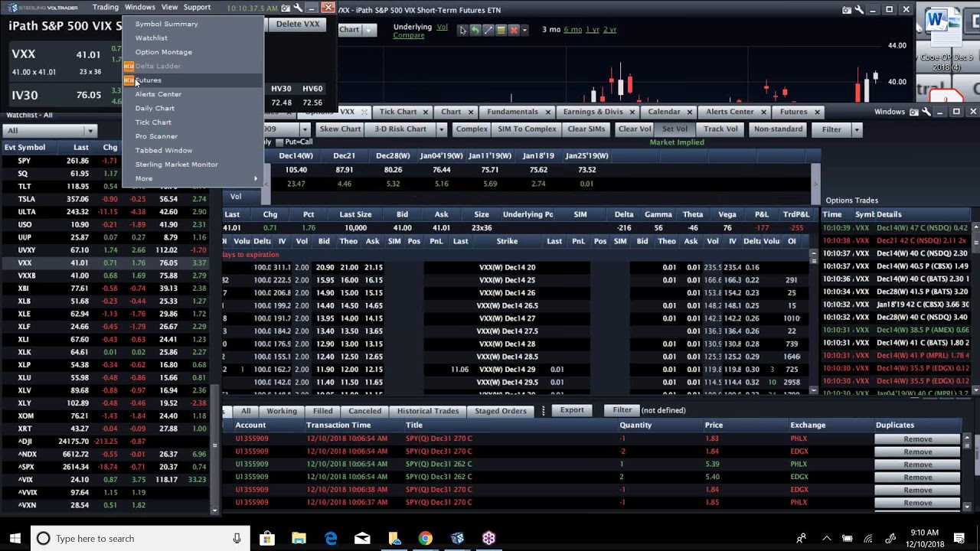Expand the watchlist All dropdown
Viewport: 980px width, 551px height.
[x=90, y=131]
